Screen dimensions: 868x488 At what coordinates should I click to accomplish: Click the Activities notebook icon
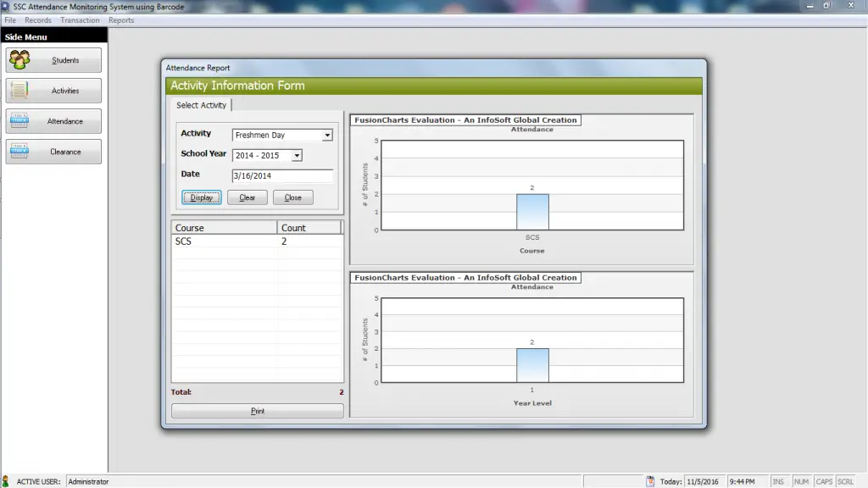point(19,91)
